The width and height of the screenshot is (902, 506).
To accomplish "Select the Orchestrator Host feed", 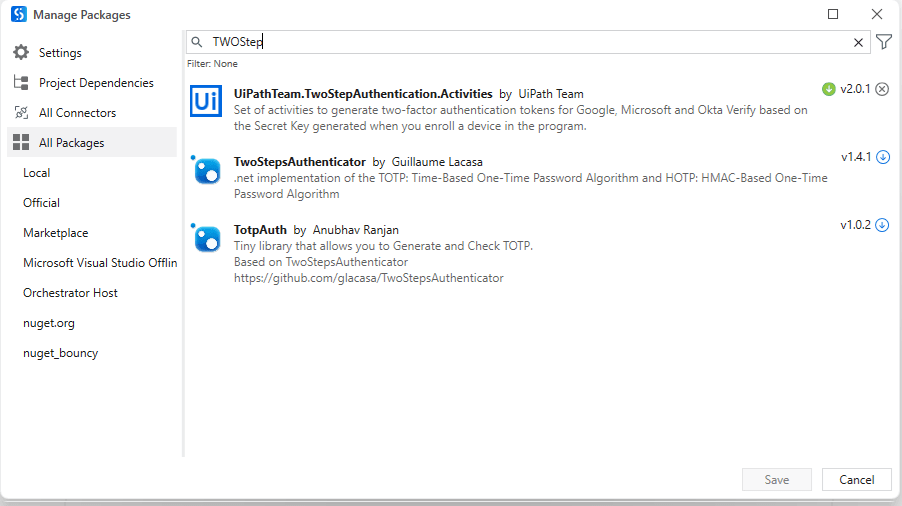I will pos(70,293).
